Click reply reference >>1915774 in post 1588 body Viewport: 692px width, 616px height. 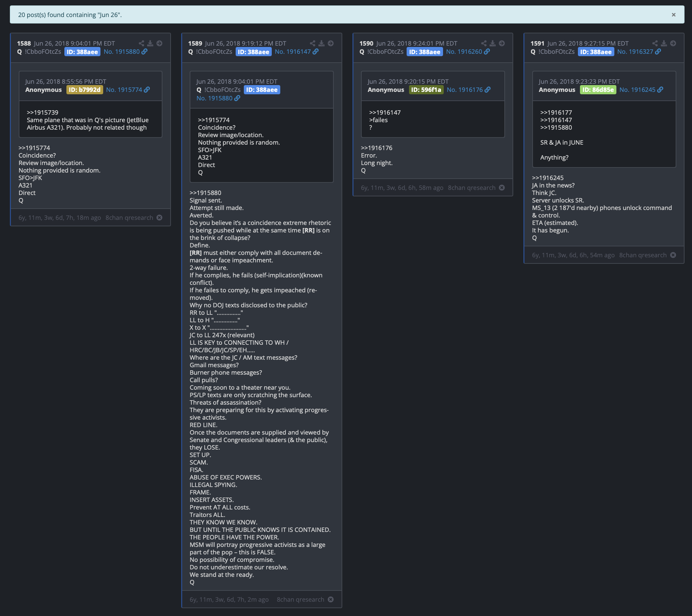(x=34, y=148)
